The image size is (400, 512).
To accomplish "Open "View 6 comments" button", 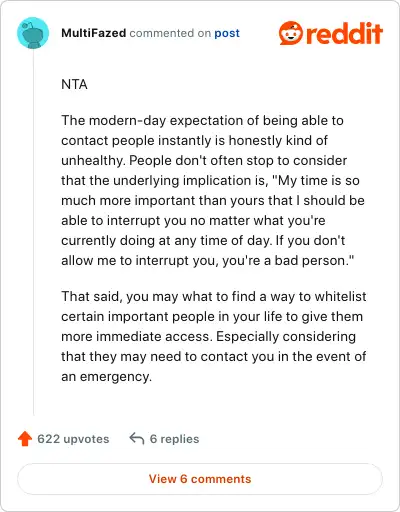I will pos(200,479).
